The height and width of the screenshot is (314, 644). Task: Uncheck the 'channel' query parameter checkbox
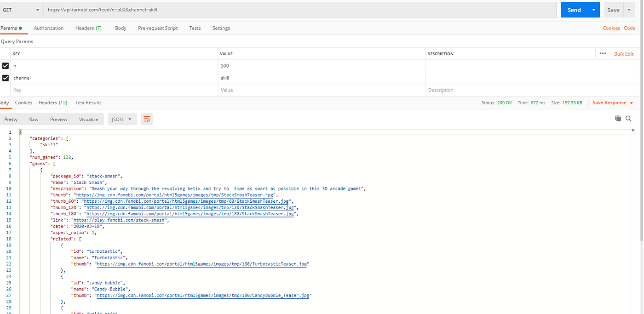[x=6, y=78]
